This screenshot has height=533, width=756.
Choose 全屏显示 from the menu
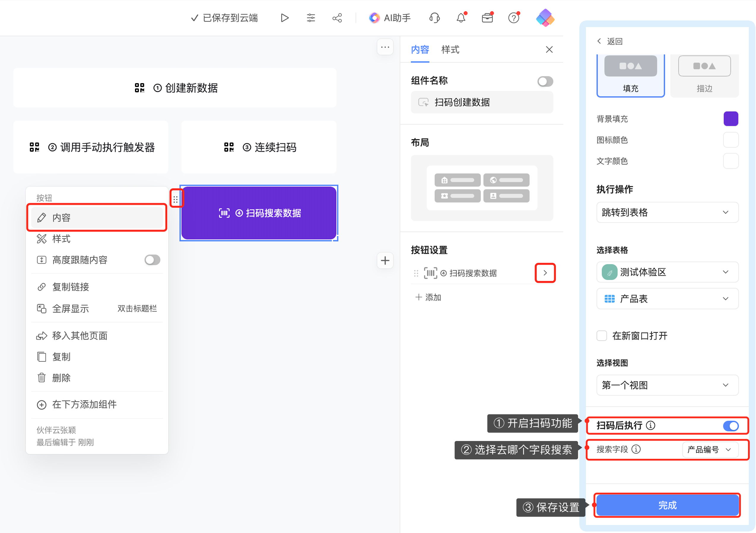[x=97, y=309]
